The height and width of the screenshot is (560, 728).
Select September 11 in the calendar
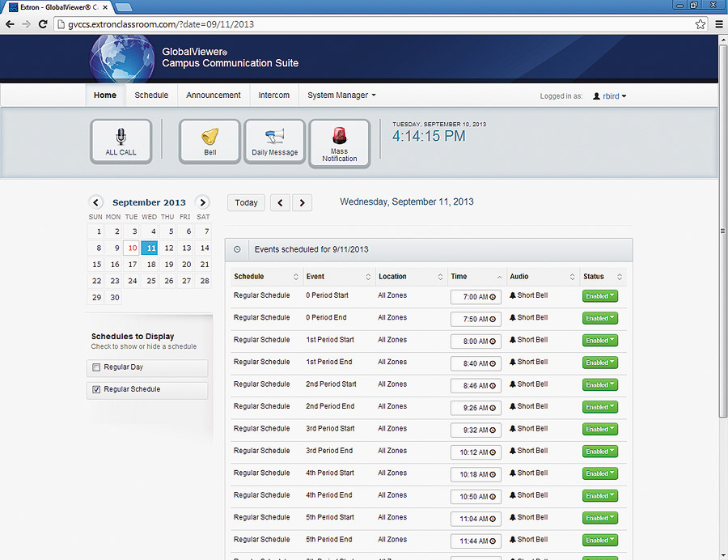point(150,248)
